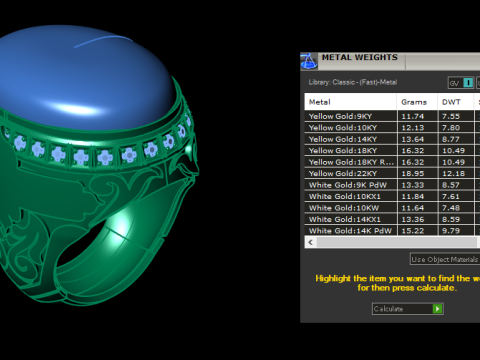Click the METAL WEIGHTS panel title
Screen dimensions: 480x360
click(360, 57)
